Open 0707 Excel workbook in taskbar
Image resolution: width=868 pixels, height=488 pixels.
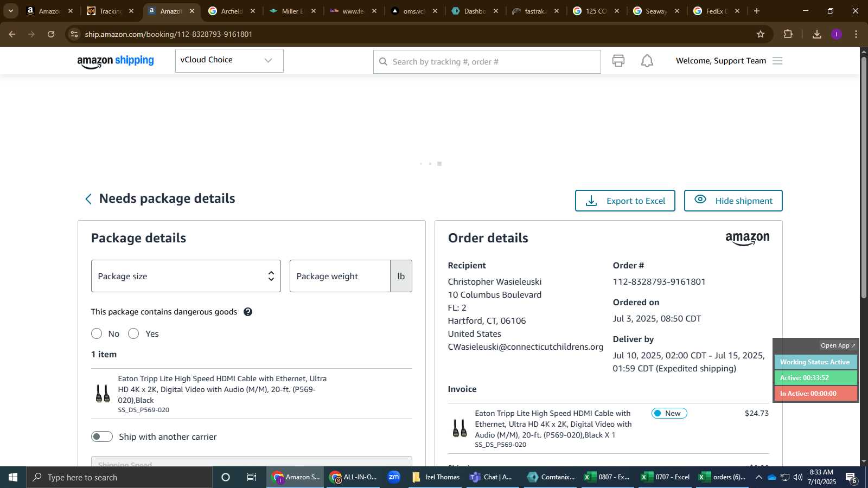point(665,477)
